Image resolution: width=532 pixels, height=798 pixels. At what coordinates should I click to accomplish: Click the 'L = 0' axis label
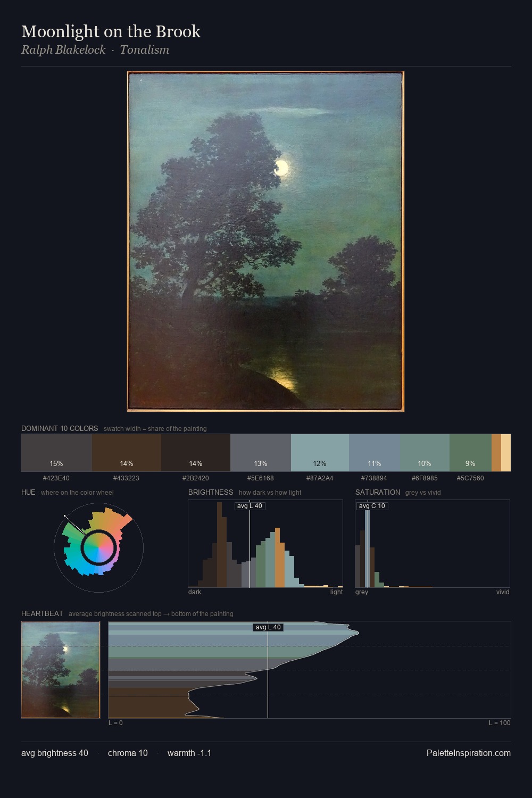(115, 723)
